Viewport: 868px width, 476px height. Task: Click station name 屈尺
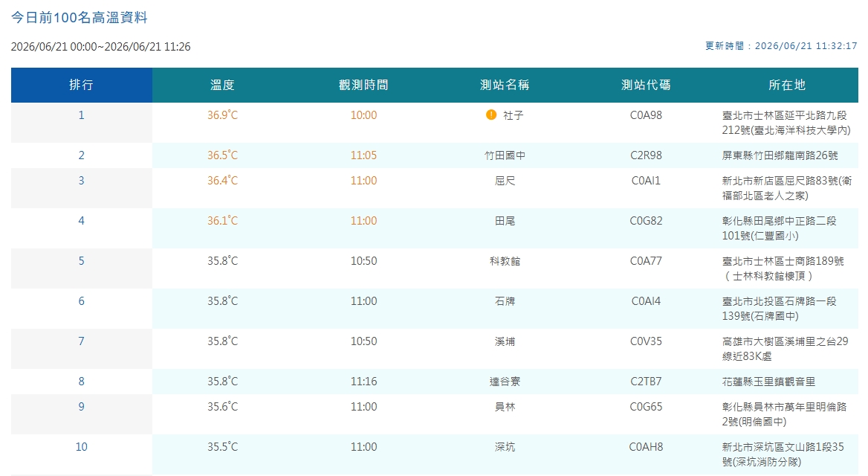coord(505,181)
